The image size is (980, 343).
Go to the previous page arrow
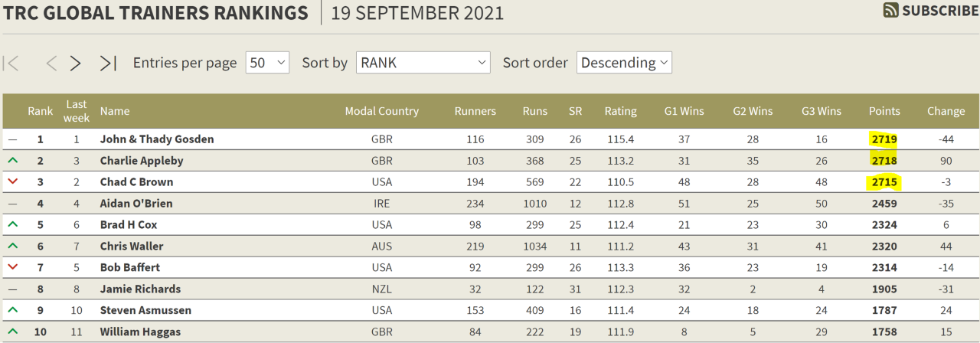click(x=51, y=63)
